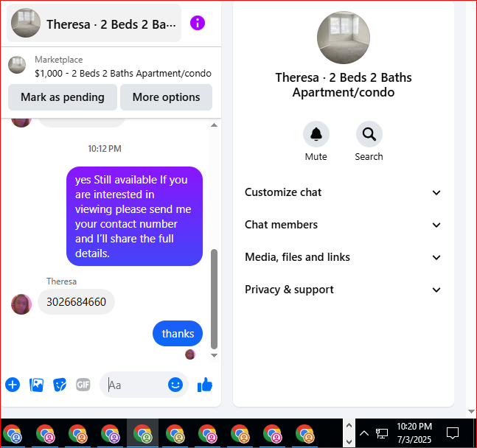
Task: Choose a sticker icon
Action: point(60,385)
